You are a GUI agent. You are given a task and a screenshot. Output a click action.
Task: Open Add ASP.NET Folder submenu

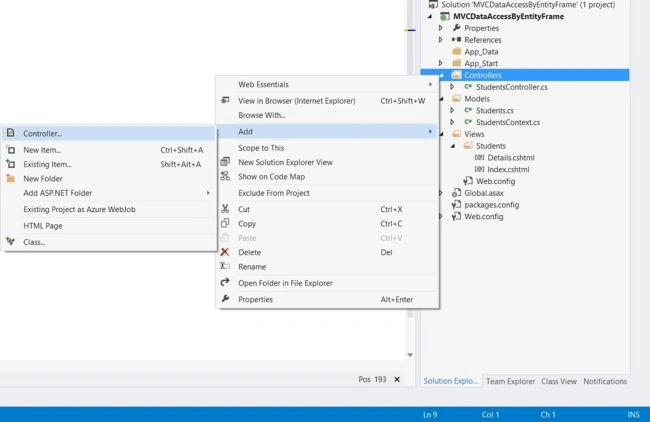(x=109, y=193)
